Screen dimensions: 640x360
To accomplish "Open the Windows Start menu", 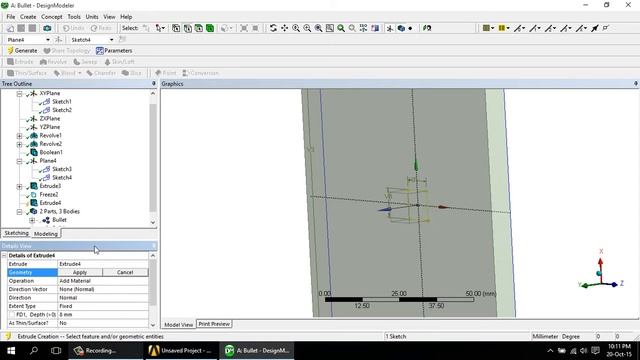I will click(11, 351).
